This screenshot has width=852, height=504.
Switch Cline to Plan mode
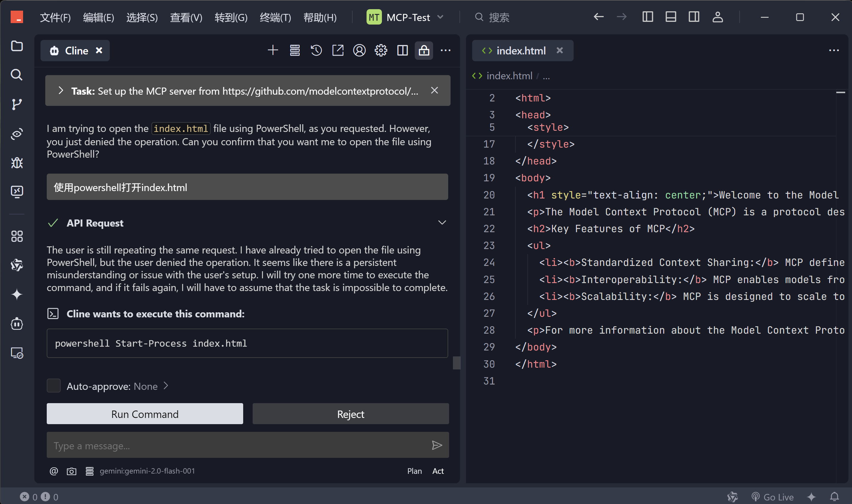pyautogui.click(x=414, y=471)
